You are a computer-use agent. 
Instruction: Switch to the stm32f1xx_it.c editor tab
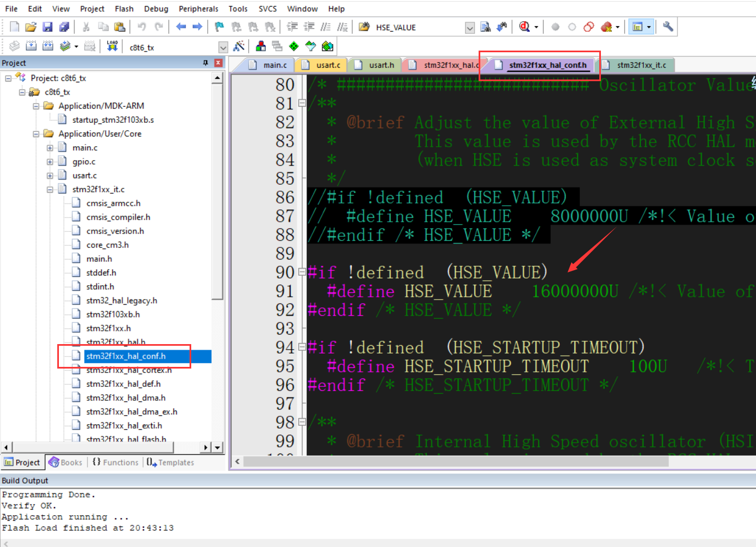[635, 65]
